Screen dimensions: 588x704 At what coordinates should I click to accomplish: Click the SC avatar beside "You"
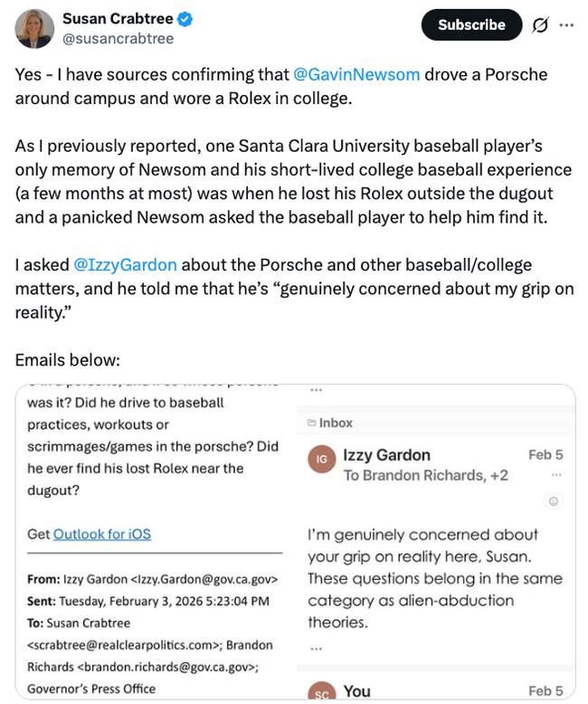[x=321, y=692]
